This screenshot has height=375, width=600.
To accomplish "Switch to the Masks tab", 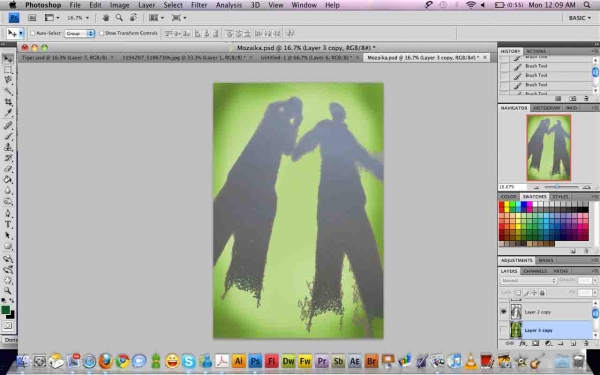I will point(546,260).
